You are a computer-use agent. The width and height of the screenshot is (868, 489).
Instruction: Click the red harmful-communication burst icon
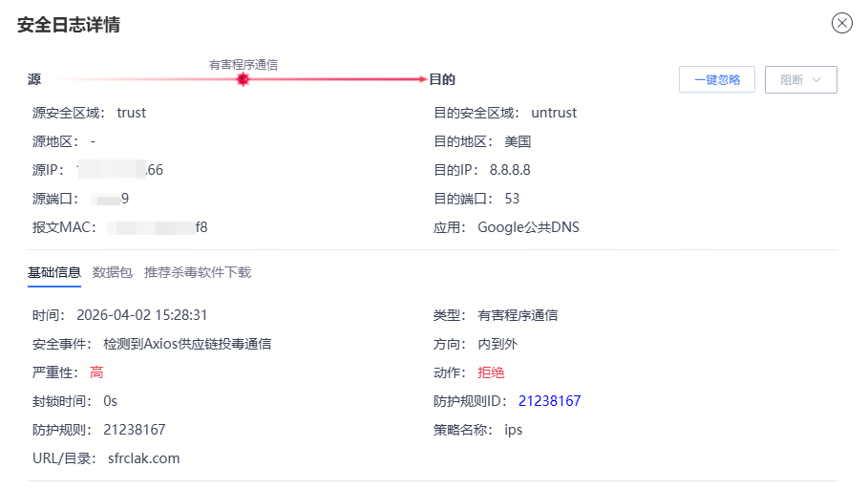pyautogui.click(x=243, y=80)
